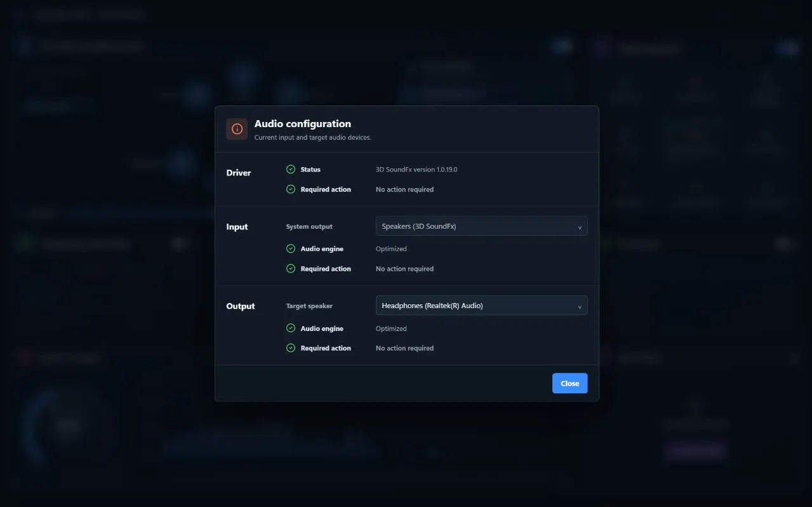Click the Driver section's Required action check icon
812x507 pixels.
(x=291, y=189)
